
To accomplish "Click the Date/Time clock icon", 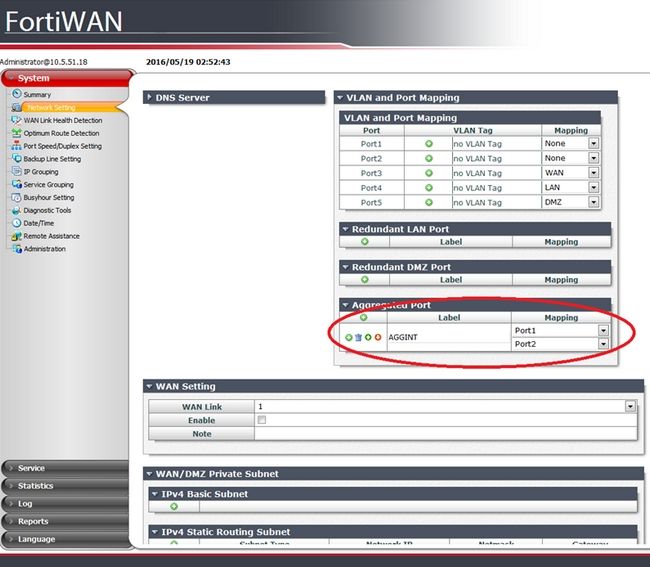I will coord(16,223).
